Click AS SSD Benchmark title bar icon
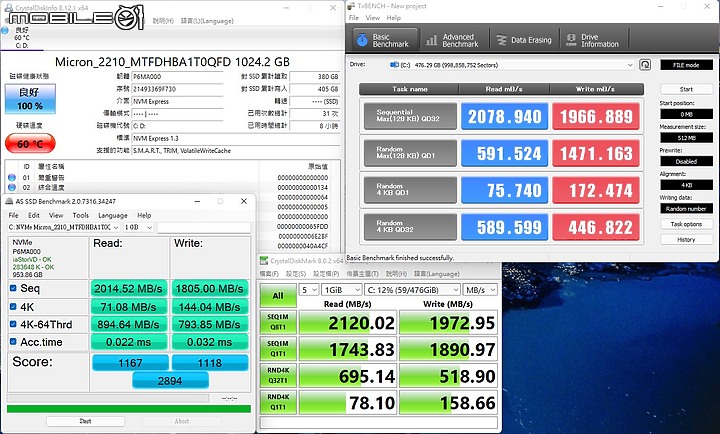The height and width of the screenshot is (434, 720). pyautogui.click(x=9, y=201)
